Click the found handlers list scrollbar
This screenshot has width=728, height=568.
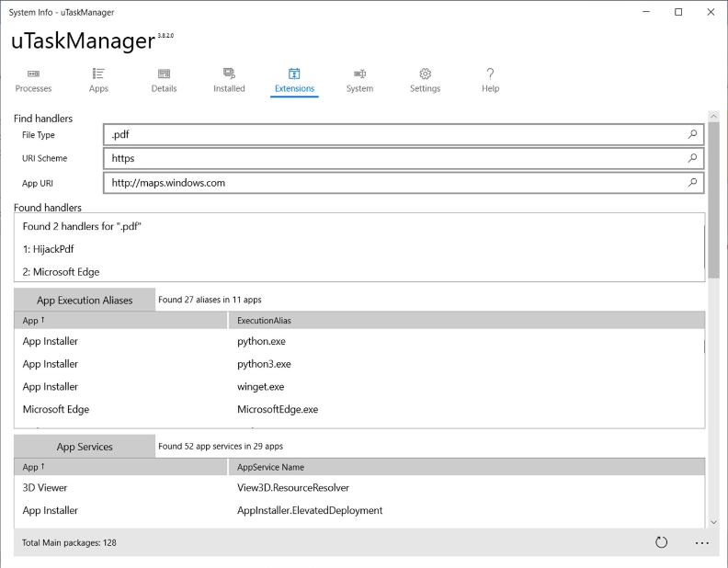[x=704, y=246]
